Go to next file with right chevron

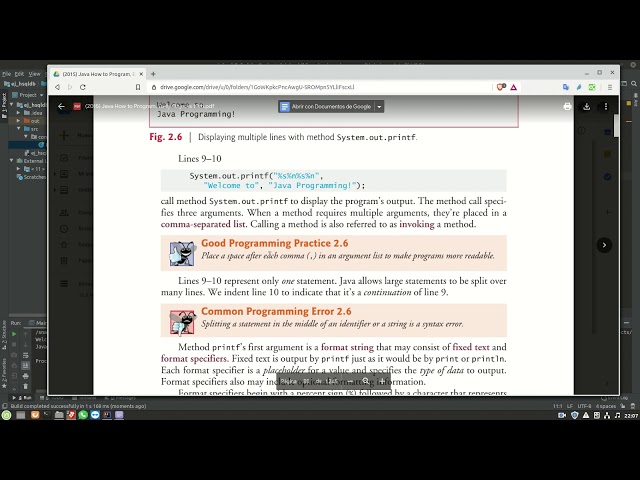click(x=604, y=245)
